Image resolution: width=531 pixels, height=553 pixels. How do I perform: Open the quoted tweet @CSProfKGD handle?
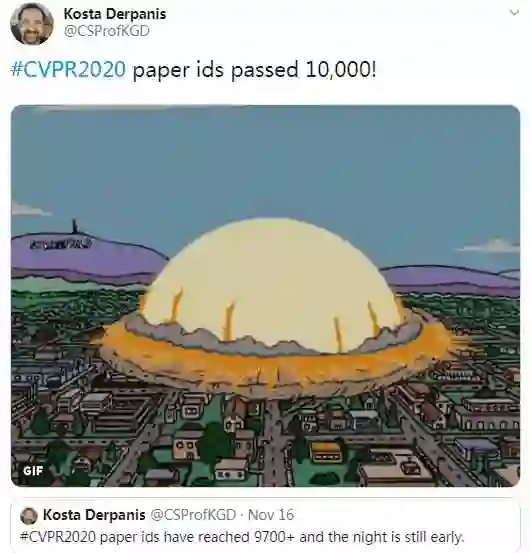click(193, 515)
